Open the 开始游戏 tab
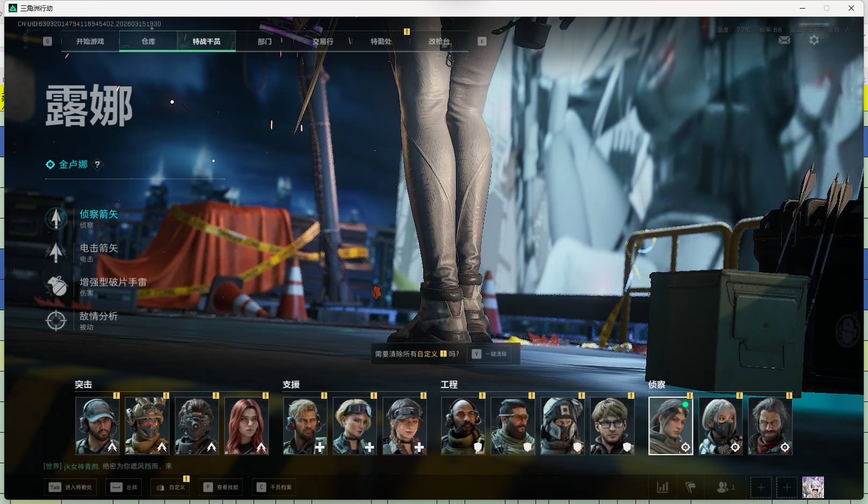 click(x=90, y=41)
